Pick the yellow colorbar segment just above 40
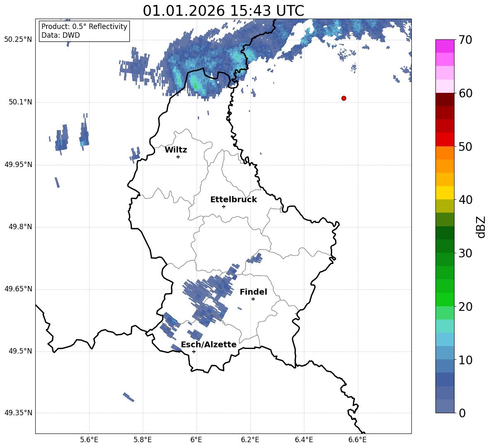The image size is (491, 448). pos(445,193)
